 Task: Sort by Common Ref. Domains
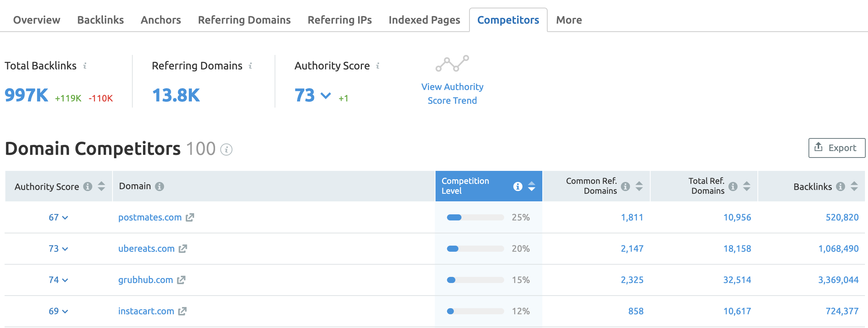coord(639,186)
